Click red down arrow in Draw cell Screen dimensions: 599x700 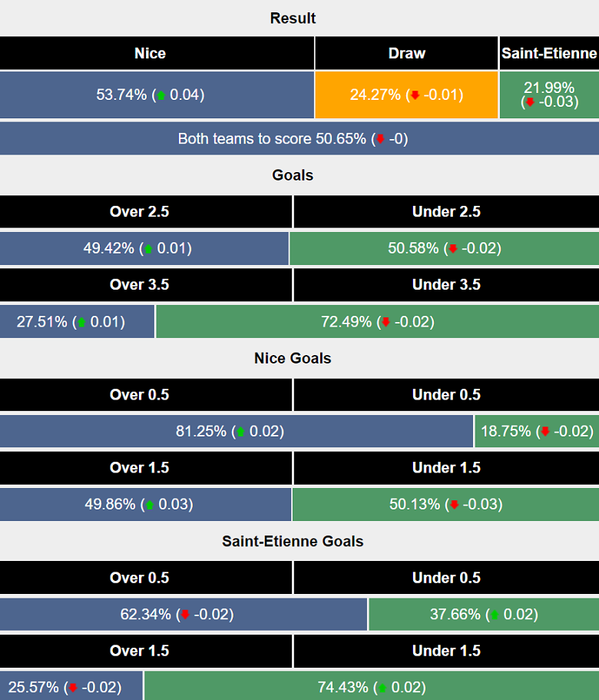pyautogui.click(x=415, y=95)
